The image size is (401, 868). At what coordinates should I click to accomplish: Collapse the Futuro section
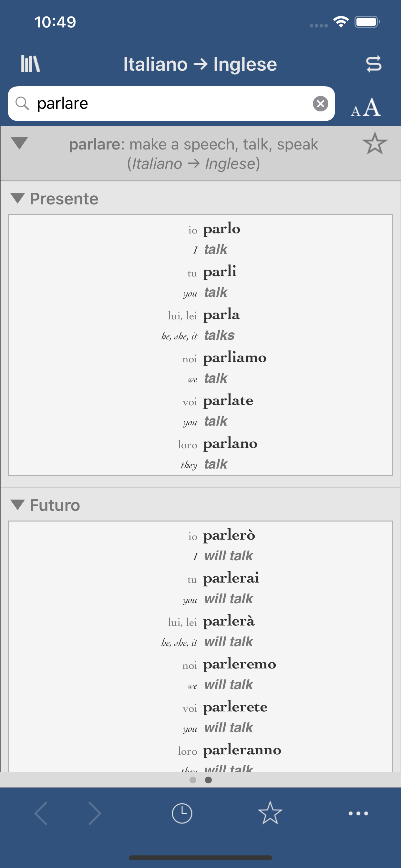pyautogui.click(x=17, y=505)
